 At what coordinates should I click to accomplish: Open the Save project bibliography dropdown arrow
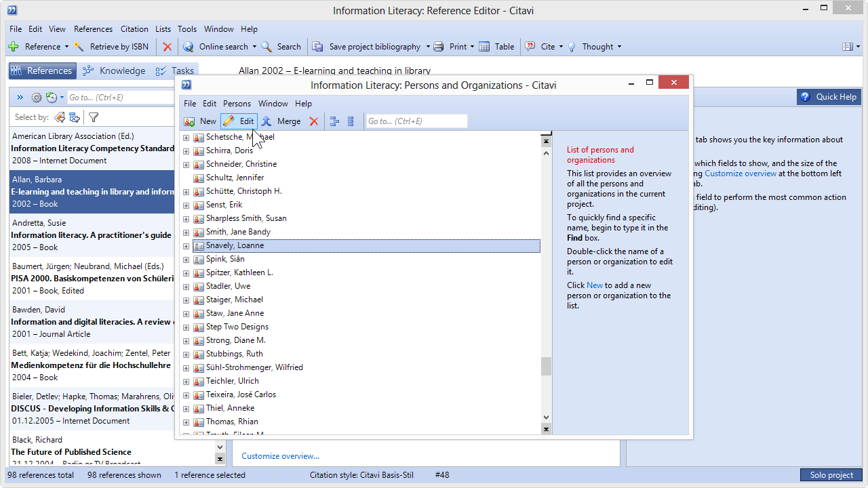[428, 47]
